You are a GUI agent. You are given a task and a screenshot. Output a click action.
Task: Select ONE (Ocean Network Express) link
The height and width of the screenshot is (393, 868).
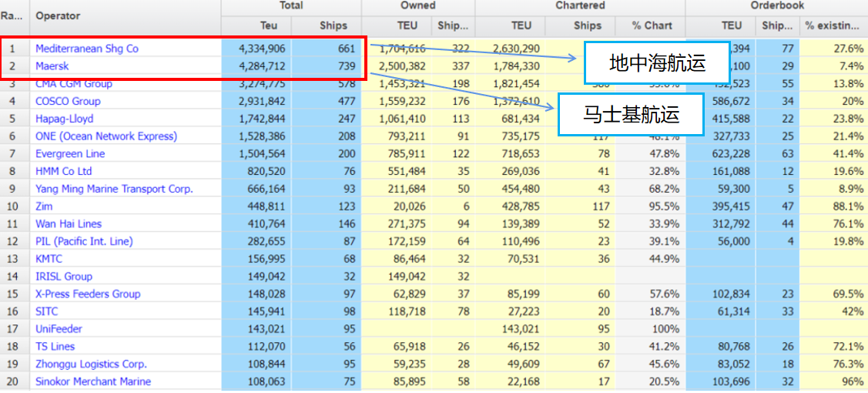point(106,136)
